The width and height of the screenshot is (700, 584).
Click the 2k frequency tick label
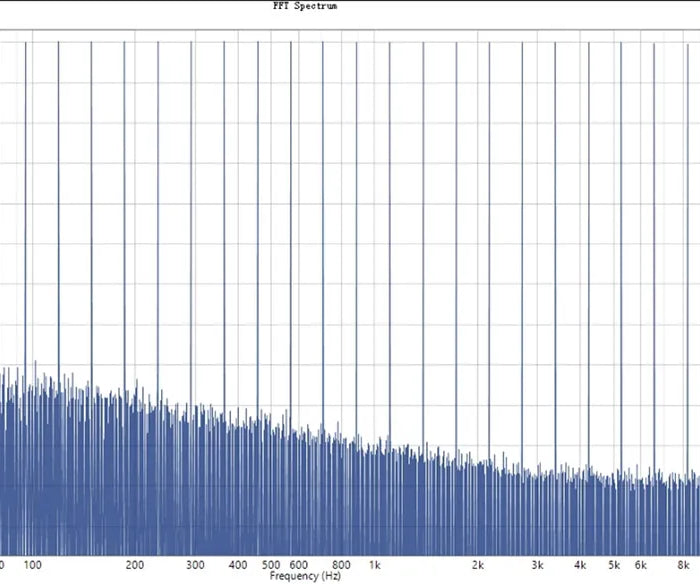pos(478,565)
